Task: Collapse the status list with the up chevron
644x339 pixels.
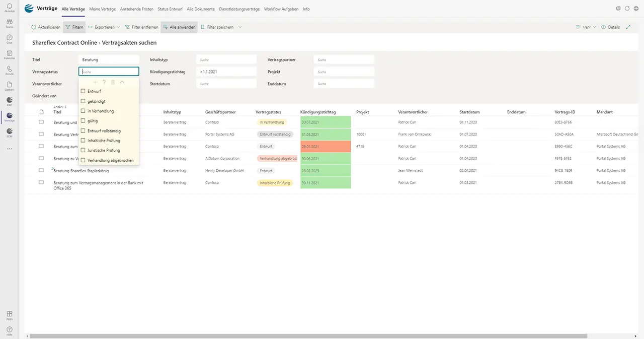Action: [122, 82]
